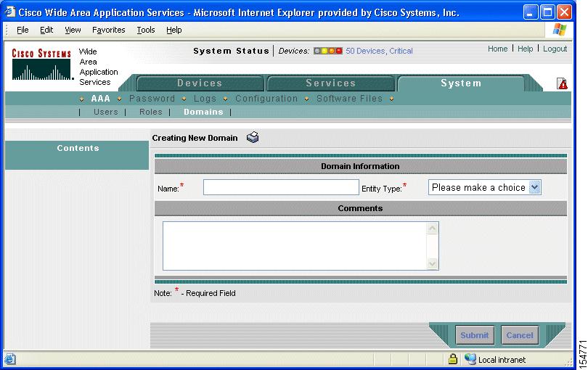Open the View menu
This screenshot has height=370, width=588.
pyautogui.click(x=73, y=30)
